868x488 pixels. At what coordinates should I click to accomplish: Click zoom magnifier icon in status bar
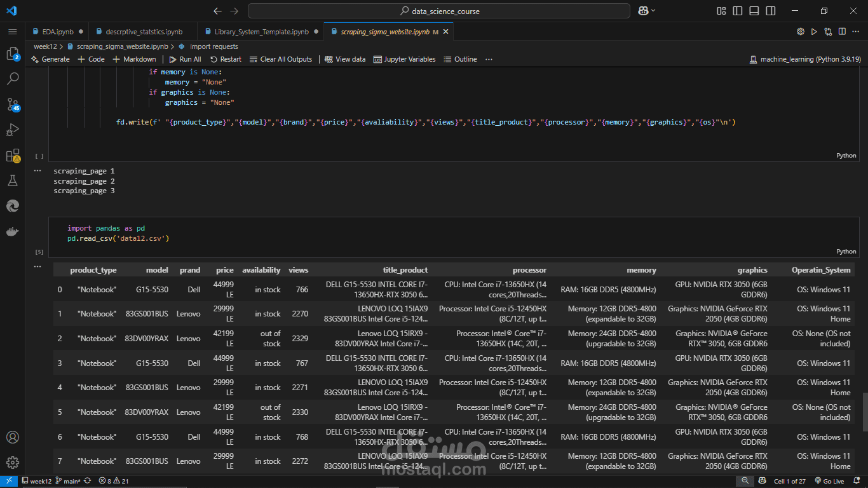pyautogui.click(x=745, y=481)
